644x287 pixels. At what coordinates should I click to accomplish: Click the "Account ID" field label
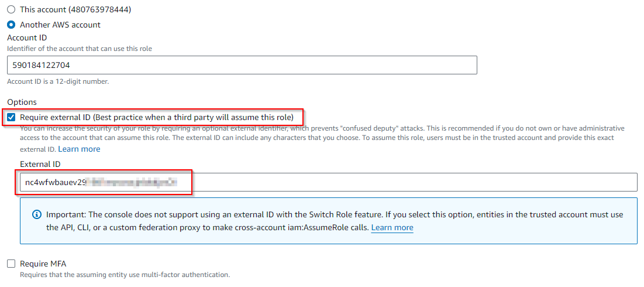(27, 37)
